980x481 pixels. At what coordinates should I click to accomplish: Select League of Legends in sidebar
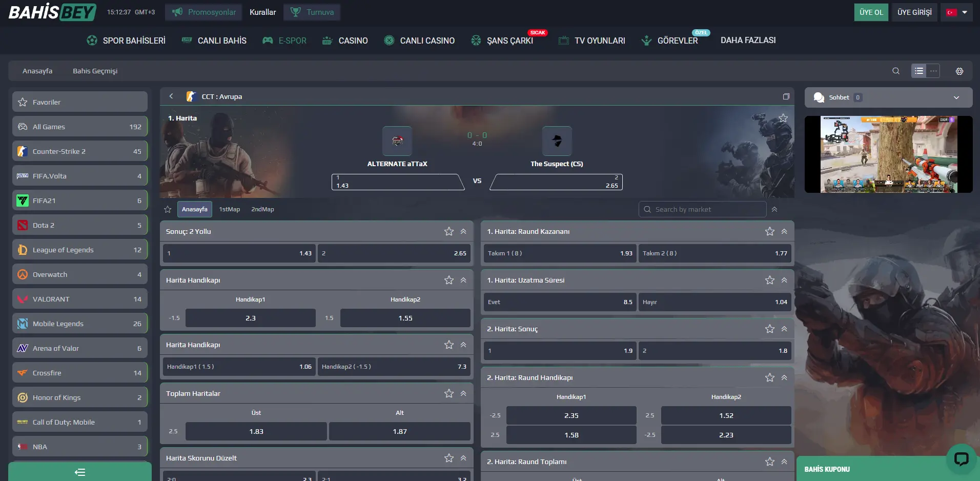tap(80, 250)
